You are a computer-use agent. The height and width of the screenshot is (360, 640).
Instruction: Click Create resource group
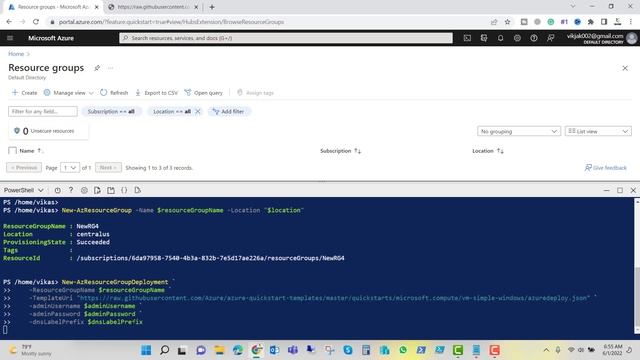tap(24, 93)
